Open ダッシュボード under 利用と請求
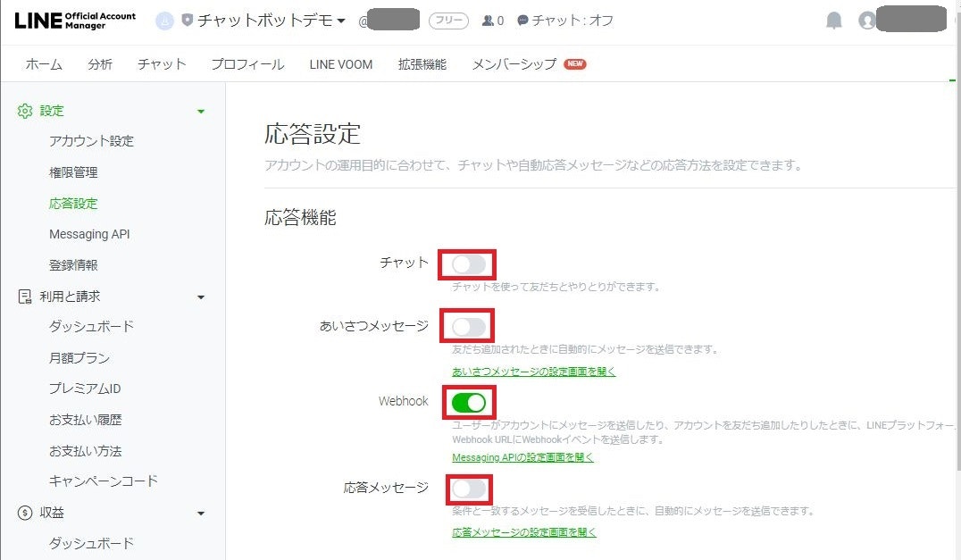 click(91, 327)
